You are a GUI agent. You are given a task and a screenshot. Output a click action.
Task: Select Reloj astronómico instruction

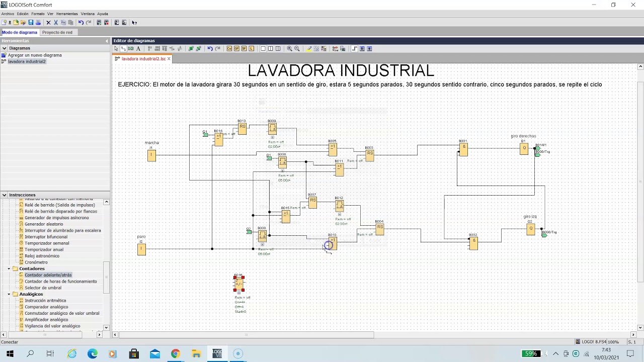coord(42,256)
